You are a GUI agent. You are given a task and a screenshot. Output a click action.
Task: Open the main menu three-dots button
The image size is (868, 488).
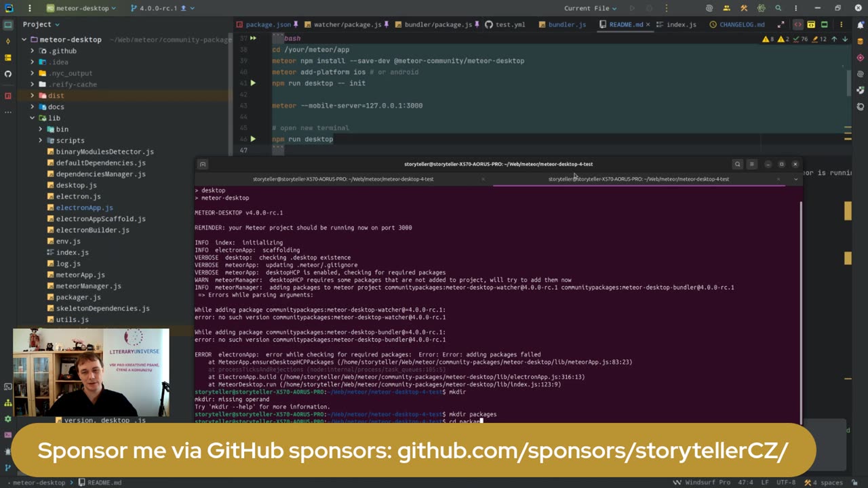30,8
